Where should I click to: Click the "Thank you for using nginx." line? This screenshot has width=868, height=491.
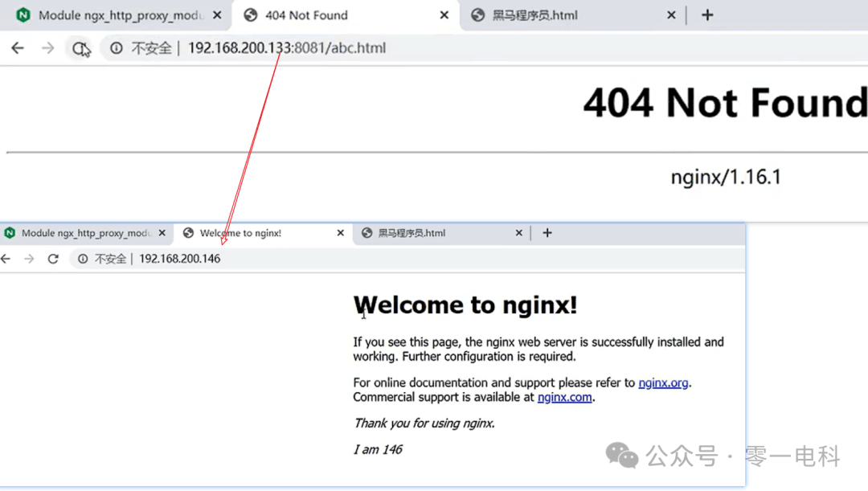point(424,423)
